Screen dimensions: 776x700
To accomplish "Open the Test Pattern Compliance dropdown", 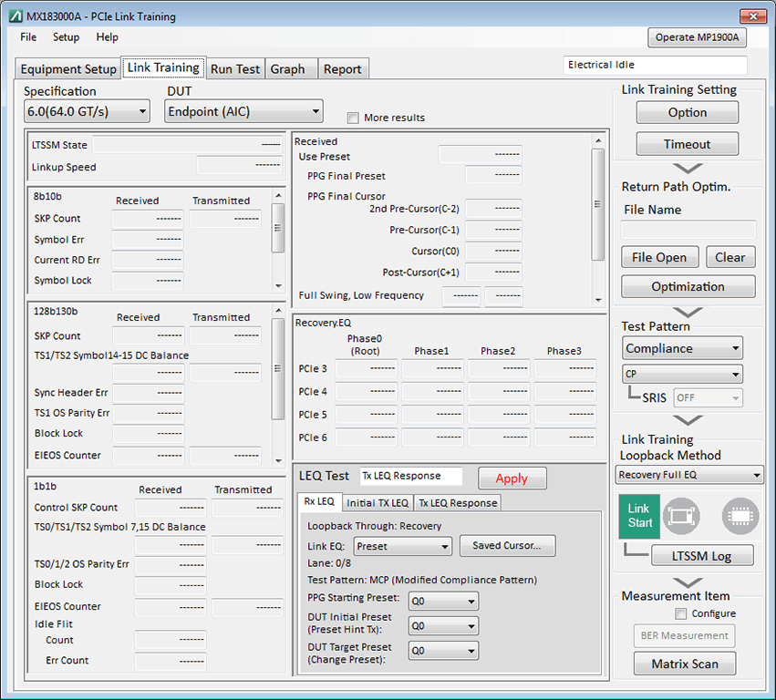I will (x=683, y=348).
